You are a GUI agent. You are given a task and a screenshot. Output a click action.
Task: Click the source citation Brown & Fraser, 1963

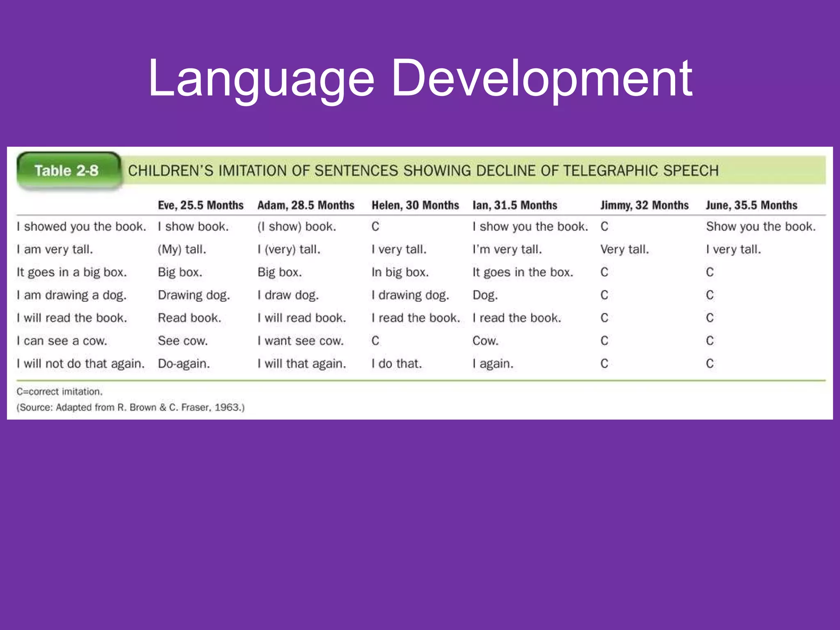click(130, 407)
